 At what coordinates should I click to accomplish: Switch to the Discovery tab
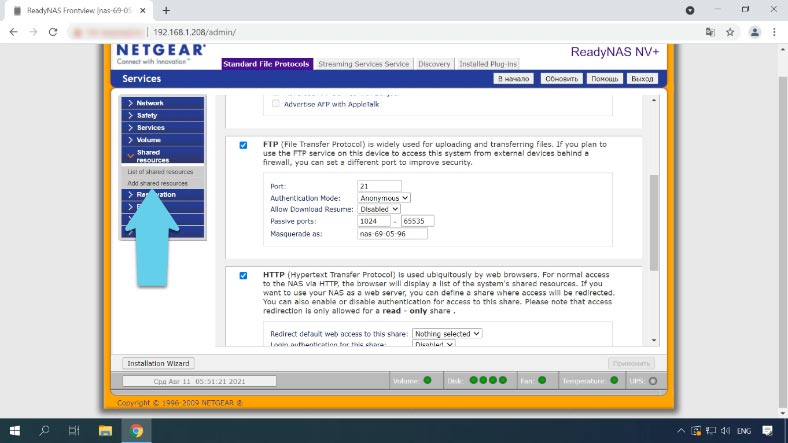[x=434, y=64]
